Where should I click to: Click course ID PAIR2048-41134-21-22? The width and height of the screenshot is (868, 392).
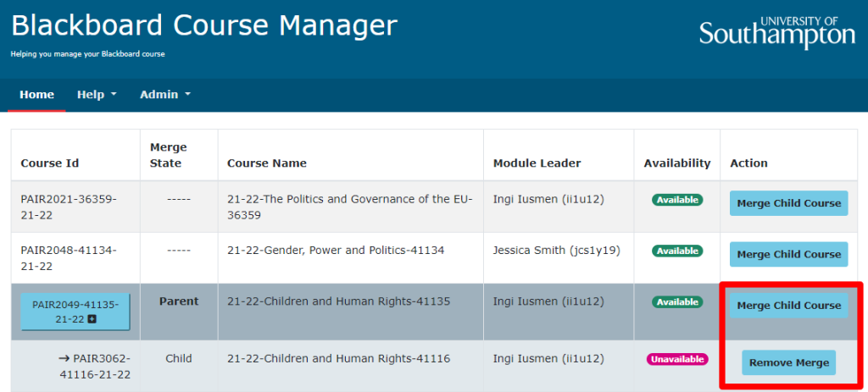(x=69, y=258)
